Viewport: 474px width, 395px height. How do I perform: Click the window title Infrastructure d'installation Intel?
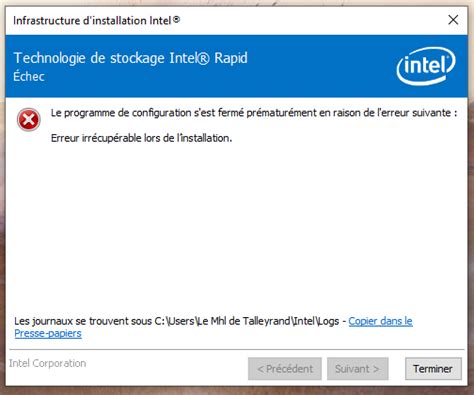(97, 20)
